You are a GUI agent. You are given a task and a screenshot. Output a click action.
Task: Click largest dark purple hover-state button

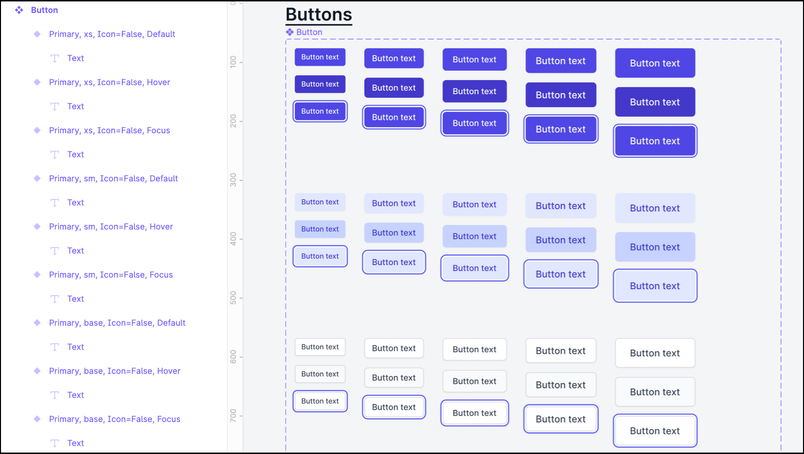[x=655, y=102]
